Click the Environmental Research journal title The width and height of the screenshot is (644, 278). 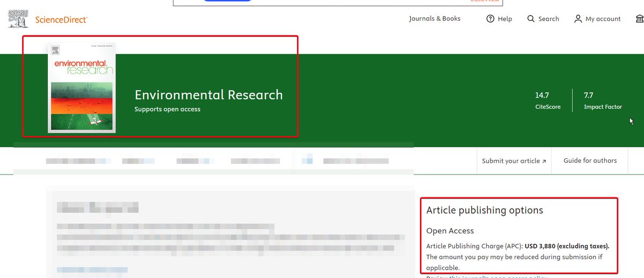(208, 95)
